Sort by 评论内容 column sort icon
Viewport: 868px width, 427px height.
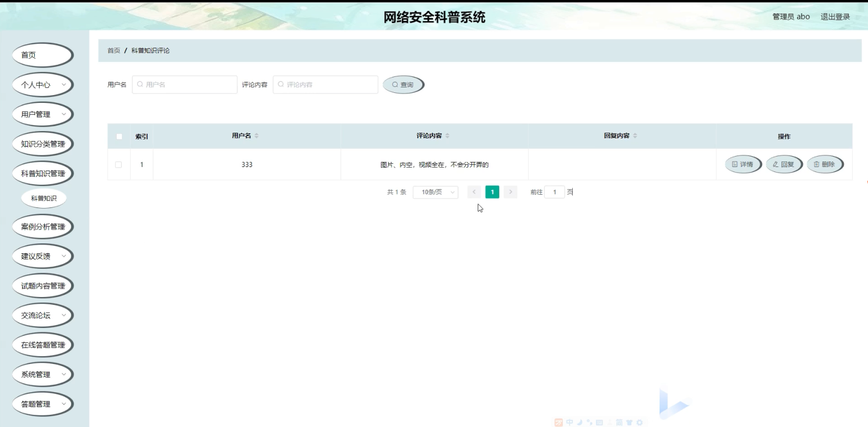point(447,136)
